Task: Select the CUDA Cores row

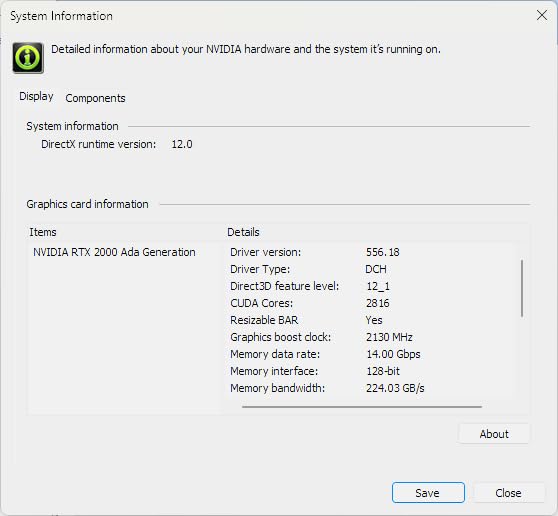Action: coord(371,303)
